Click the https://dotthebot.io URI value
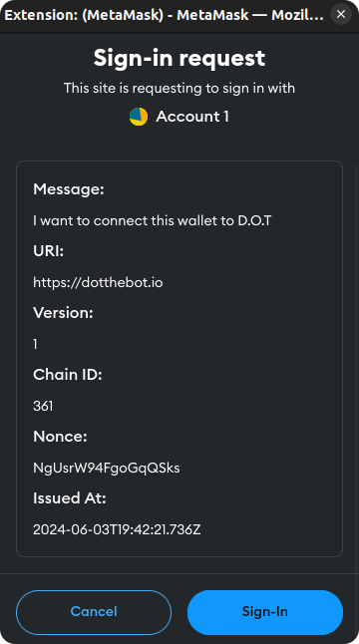This screenshot has height=644, width=359. click(x=98, y=282)
